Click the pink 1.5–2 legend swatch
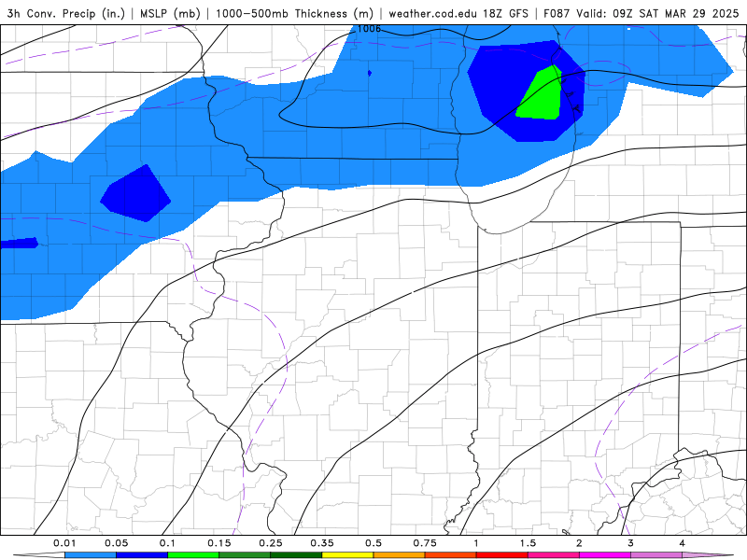747x560 pixels. pos(554,555)
